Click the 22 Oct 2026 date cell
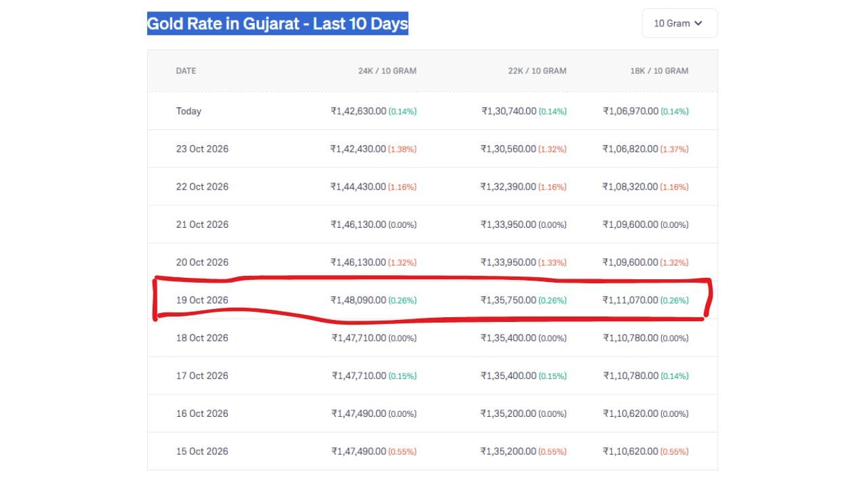 coord(202,187)
